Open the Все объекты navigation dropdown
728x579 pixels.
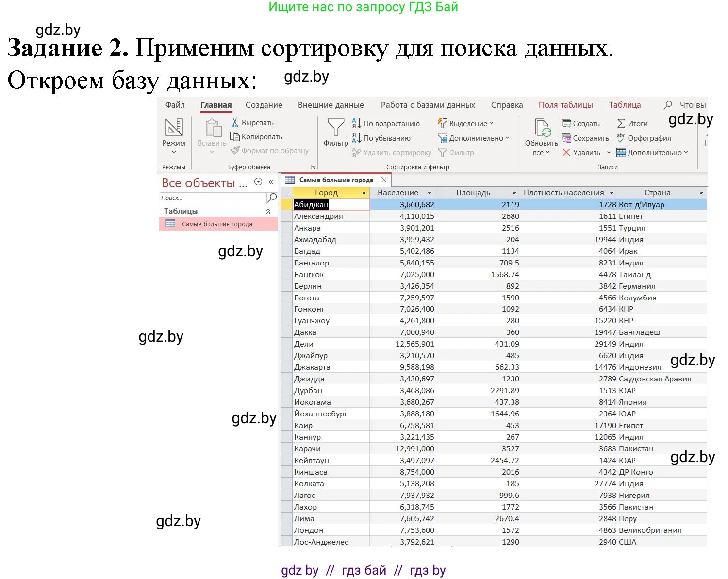click(x=258, y=182)
